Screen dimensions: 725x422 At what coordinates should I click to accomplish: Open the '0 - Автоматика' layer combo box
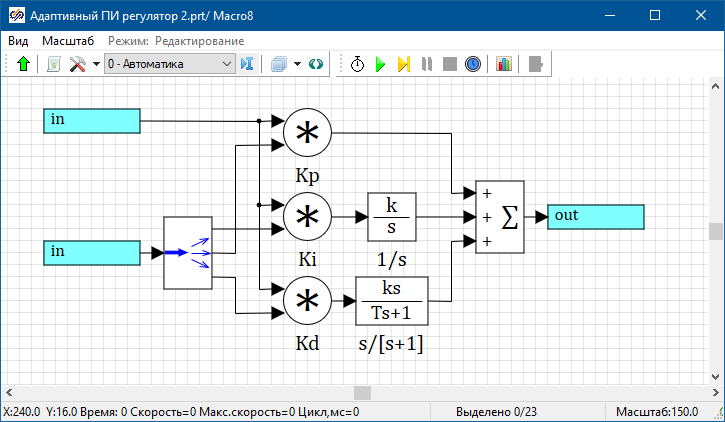(x=168, y=64)
